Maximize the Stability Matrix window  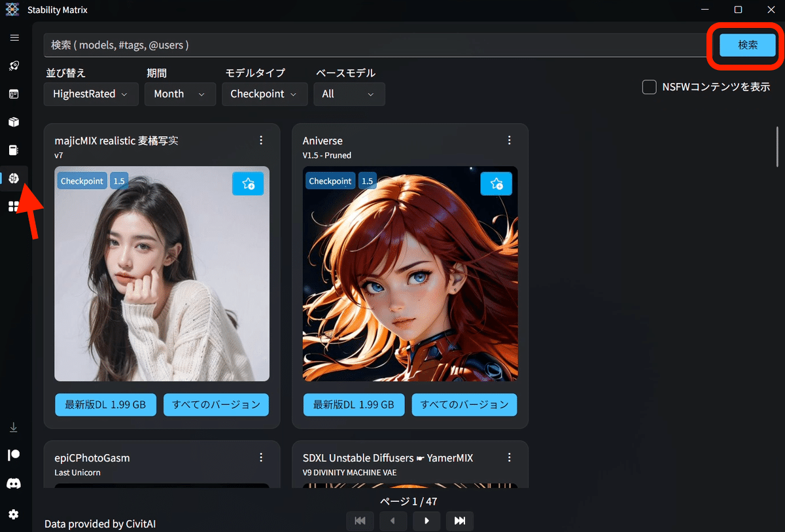[738, 9]
